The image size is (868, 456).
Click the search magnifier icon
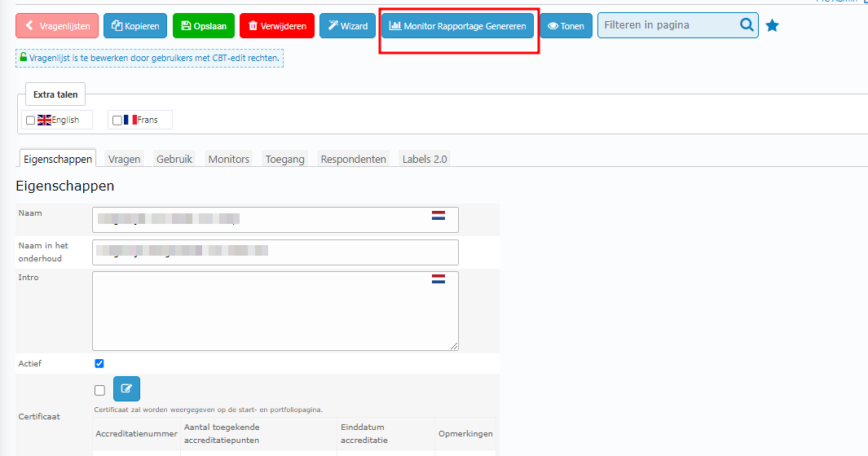(747, 25)
